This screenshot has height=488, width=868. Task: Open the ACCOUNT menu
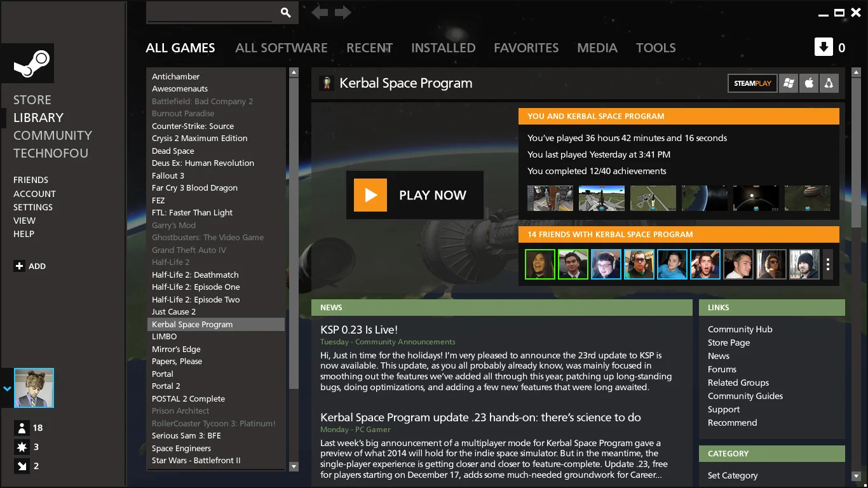tap(34, 194)
